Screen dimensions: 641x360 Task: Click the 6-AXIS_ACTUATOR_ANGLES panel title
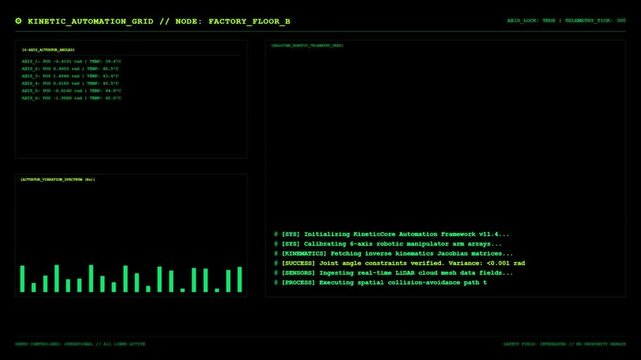pyautogui.click(x=48, y=50)
